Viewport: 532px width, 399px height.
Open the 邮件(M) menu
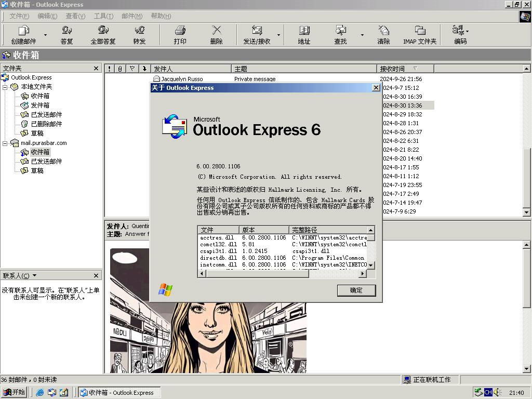[x=132, y=16]
